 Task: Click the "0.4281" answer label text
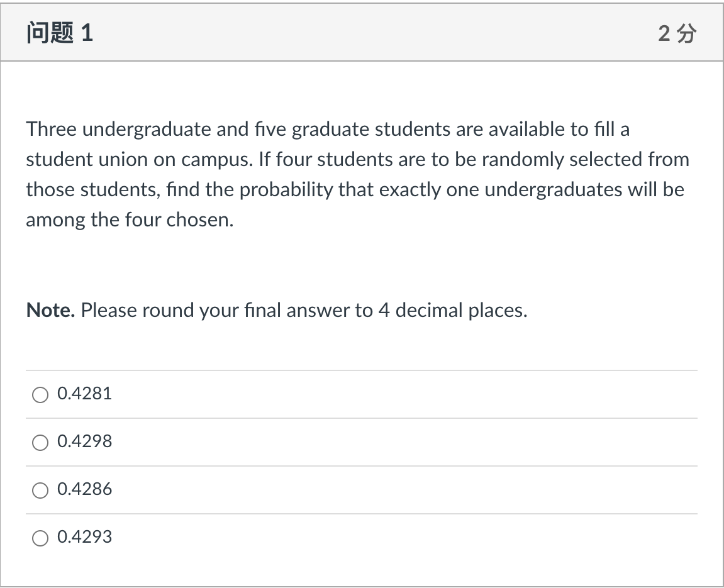coord(84,394)
